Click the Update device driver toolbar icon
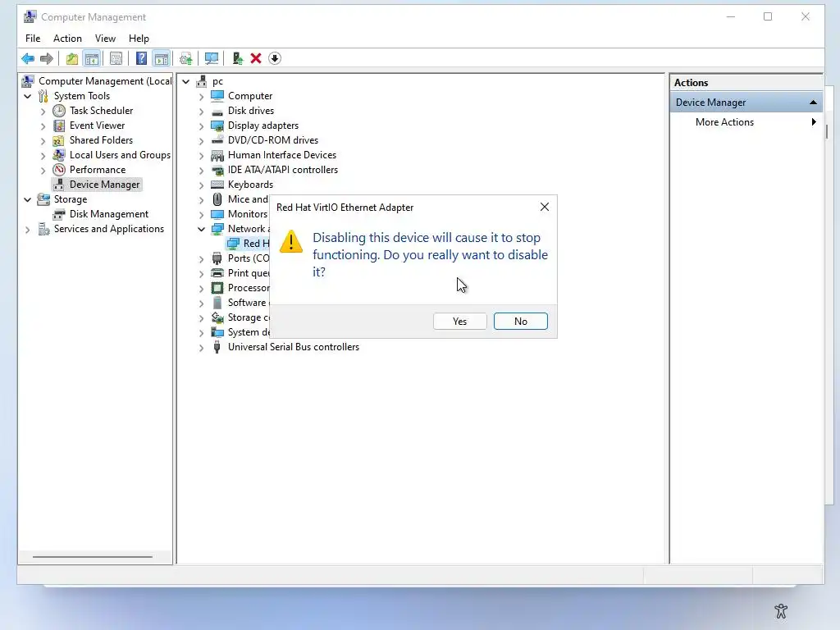The width and height of the screenshot is (840, 630). point(186,58)
